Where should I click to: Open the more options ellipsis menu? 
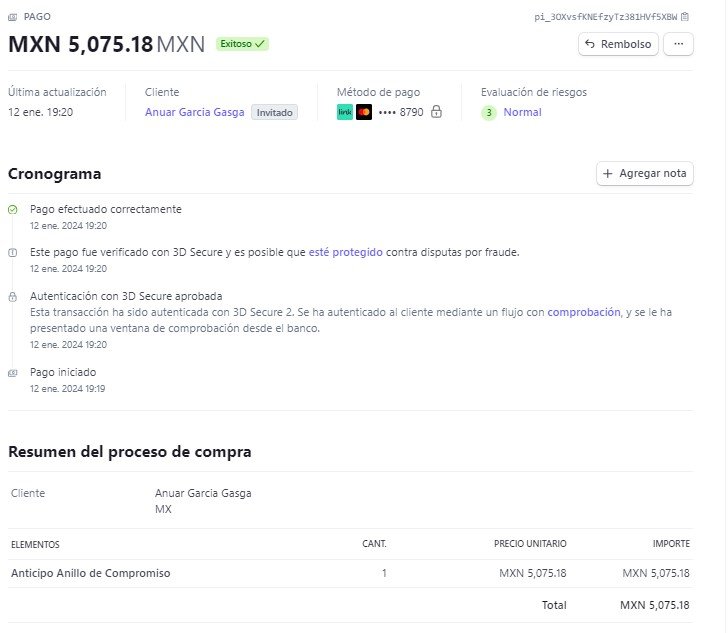tap(678, 44)
